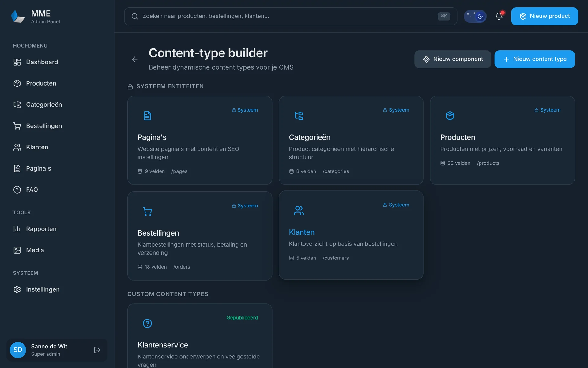Click the logout icon next to Sanne de Wit

click(x=97, y=350)
